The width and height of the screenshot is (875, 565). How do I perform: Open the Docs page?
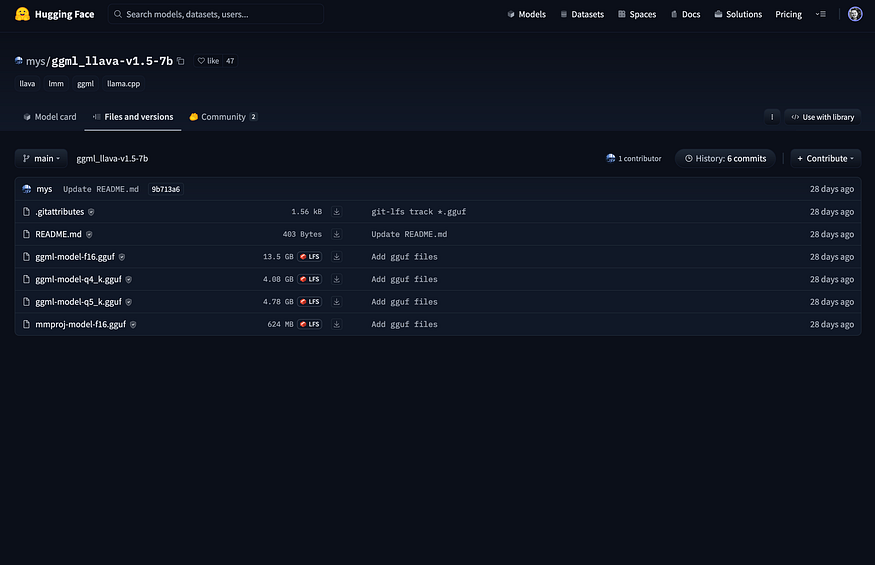[x=685, y=14]
